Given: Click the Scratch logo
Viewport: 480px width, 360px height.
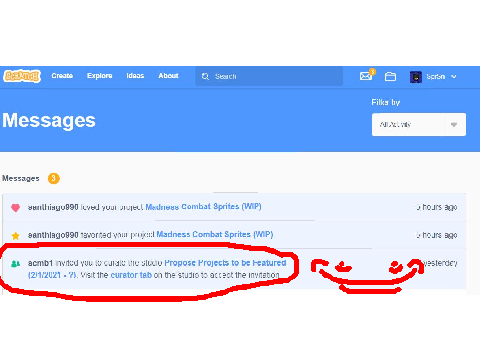Looking at the screenshot, I should click(x=22, y=76).
